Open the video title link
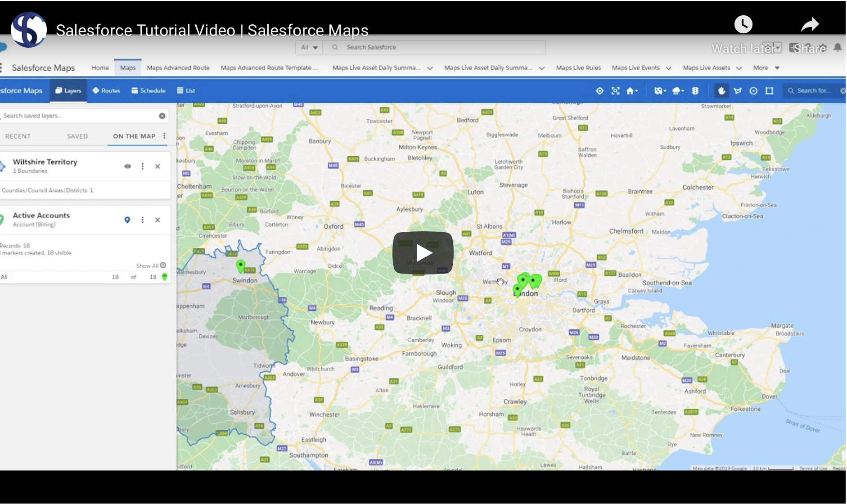Screen dimensions: 847x504 [212, 31]
